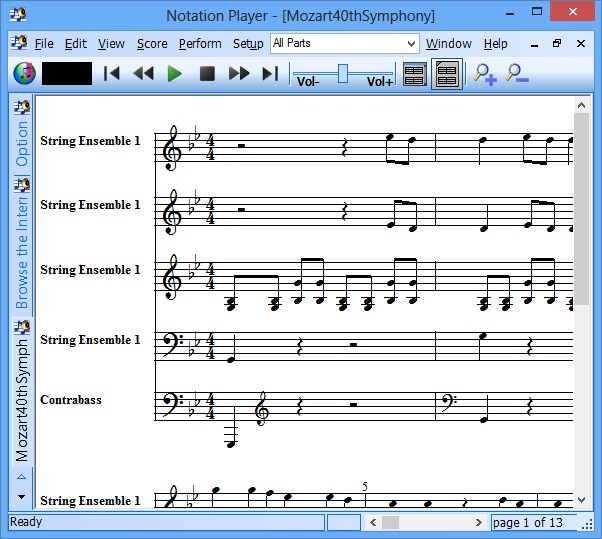Open the Score menu

152,44
